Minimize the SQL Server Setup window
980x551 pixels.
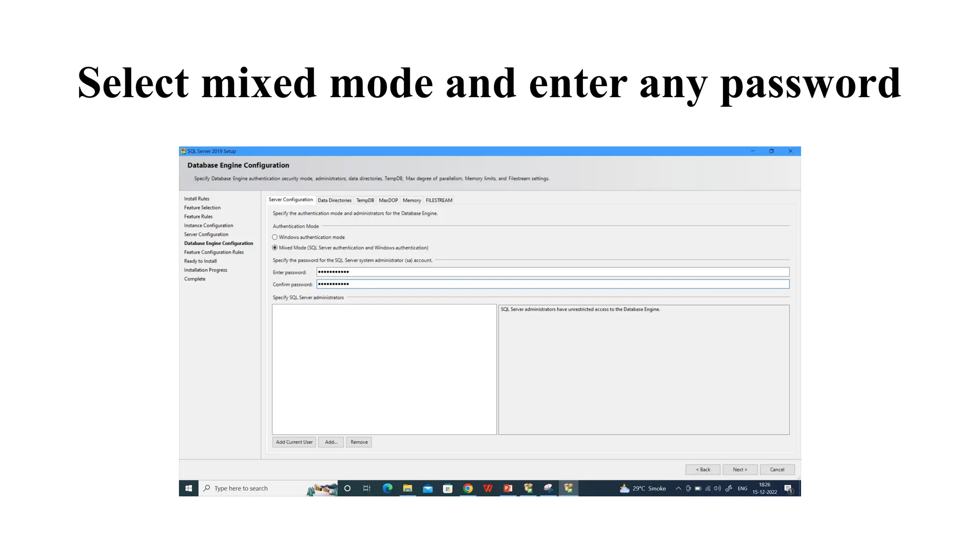[753, 151]
